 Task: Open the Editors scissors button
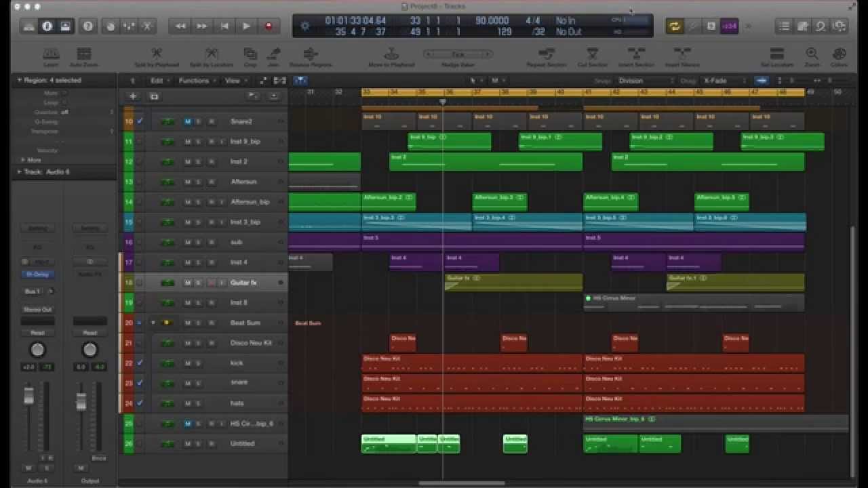coord(147,26)
